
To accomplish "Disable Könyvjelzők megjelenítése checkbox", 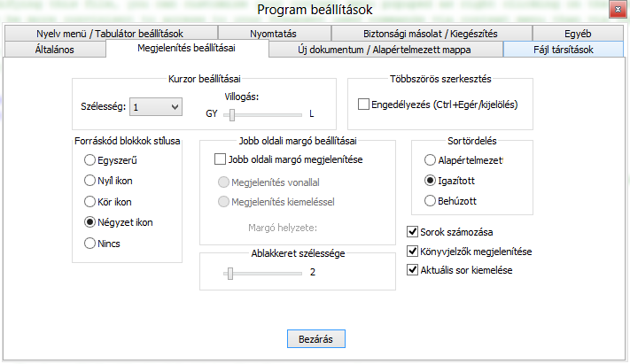I will pyautogui.click(x=412, y=252).
